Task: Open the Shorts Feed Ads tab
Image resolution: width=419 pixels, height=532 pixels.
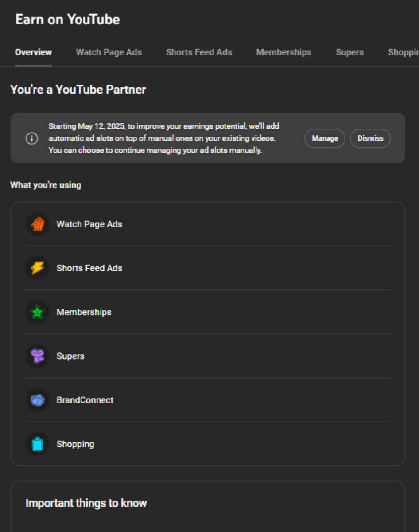Action: click(199, 52)
